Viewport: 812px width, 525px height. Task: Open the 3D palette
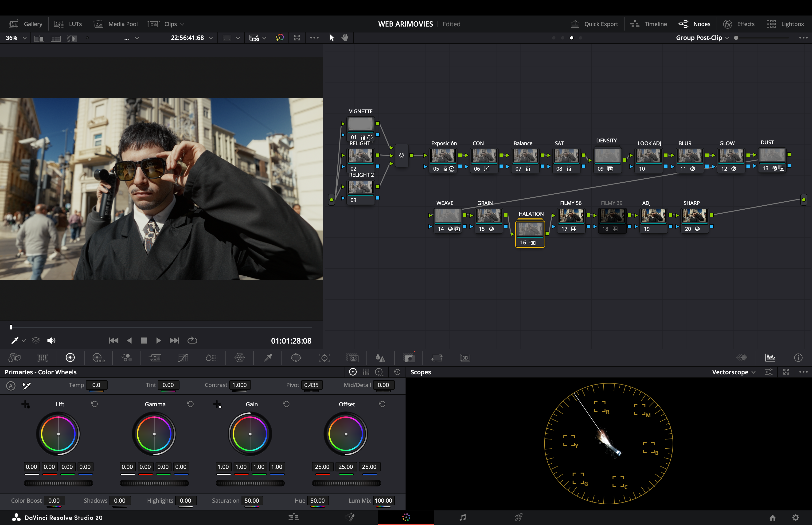coord(465,358)
